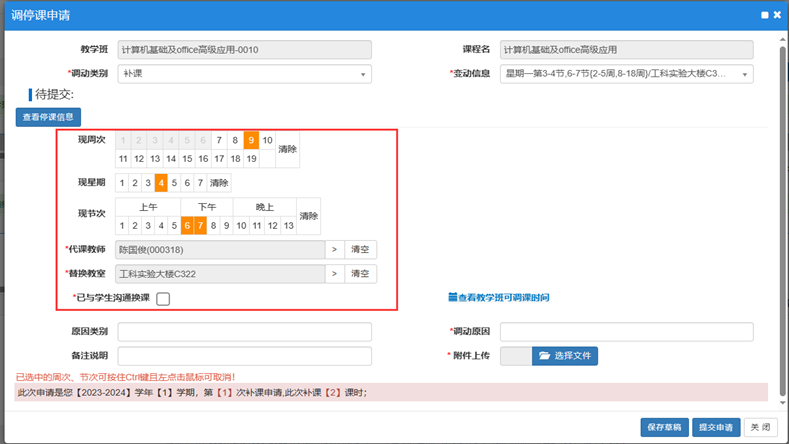Check the 已与学生沟通换课 checkbox

163,299
